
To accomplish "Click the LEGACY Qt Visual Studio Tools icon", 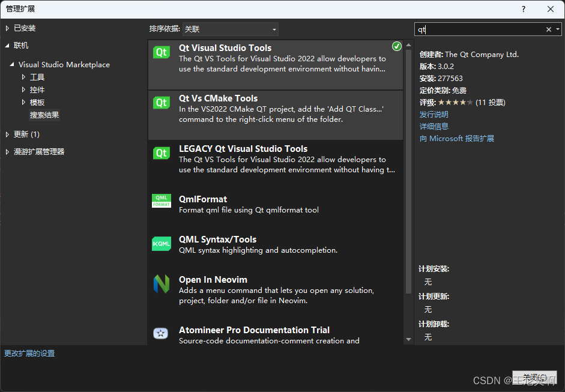I will 162,153.
